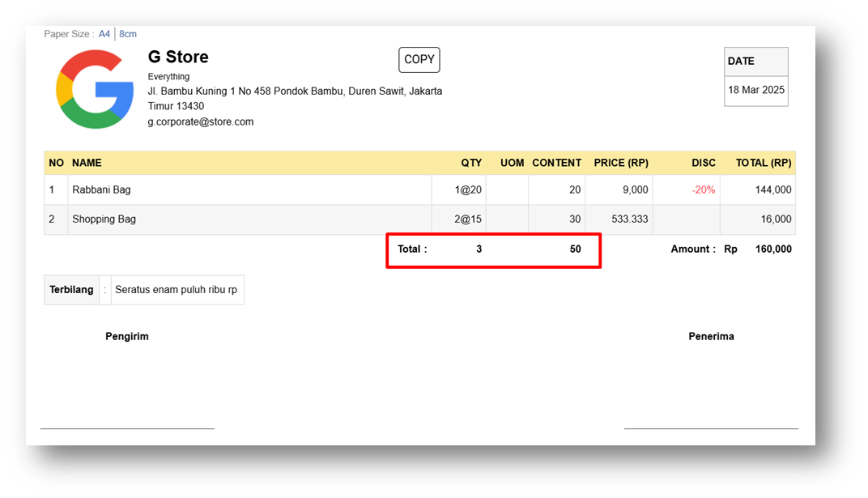Select the 8cm paper size link
The image size is (868, 498).
128,34
